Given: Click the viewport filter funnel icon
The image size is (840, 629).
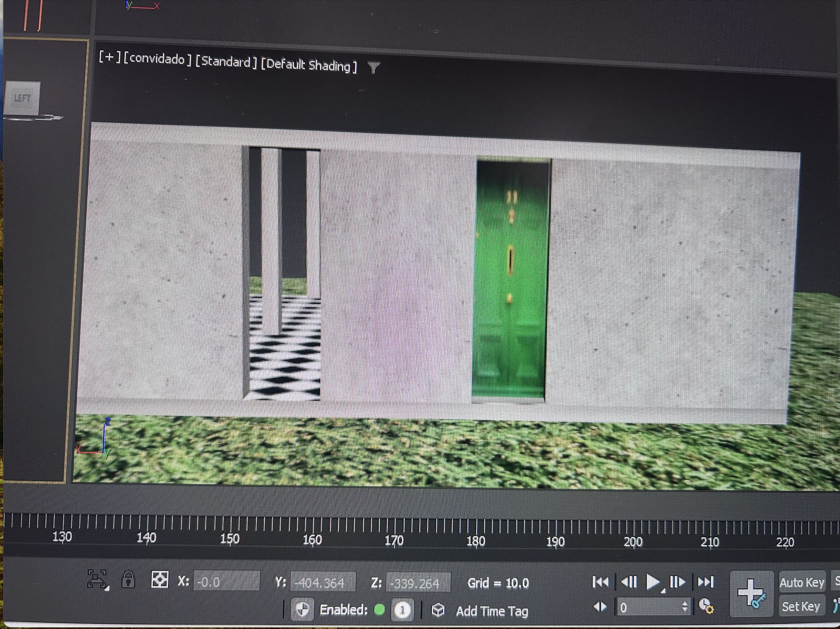Looking at the screenshot, I should coord(374,67).
